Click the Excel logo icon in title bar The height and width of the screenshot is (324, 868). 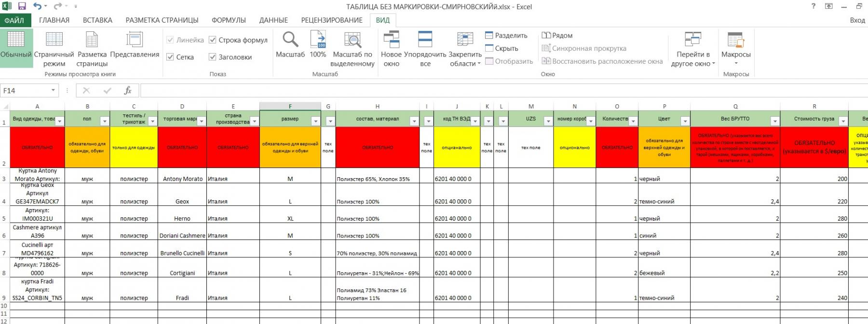pos(6,6)
